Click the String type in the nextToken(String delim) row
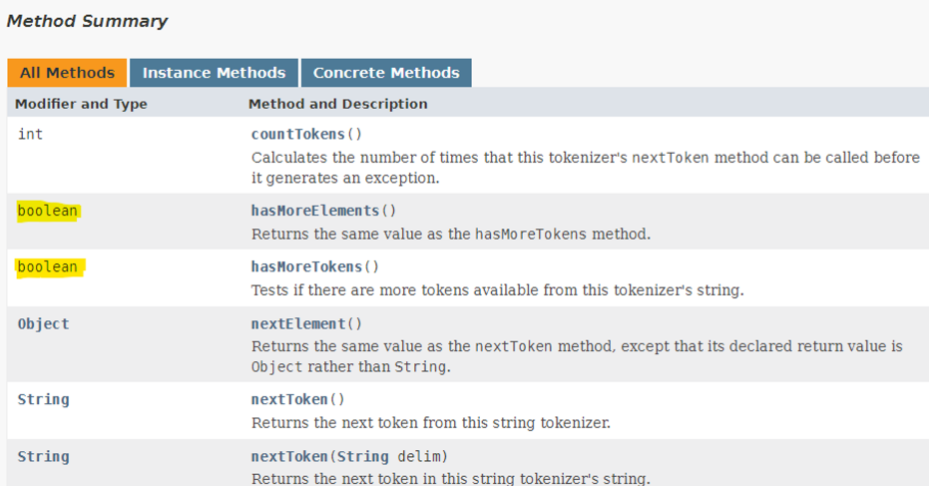The height and width of the screenshot is (486, 929). tap(43, 456)
